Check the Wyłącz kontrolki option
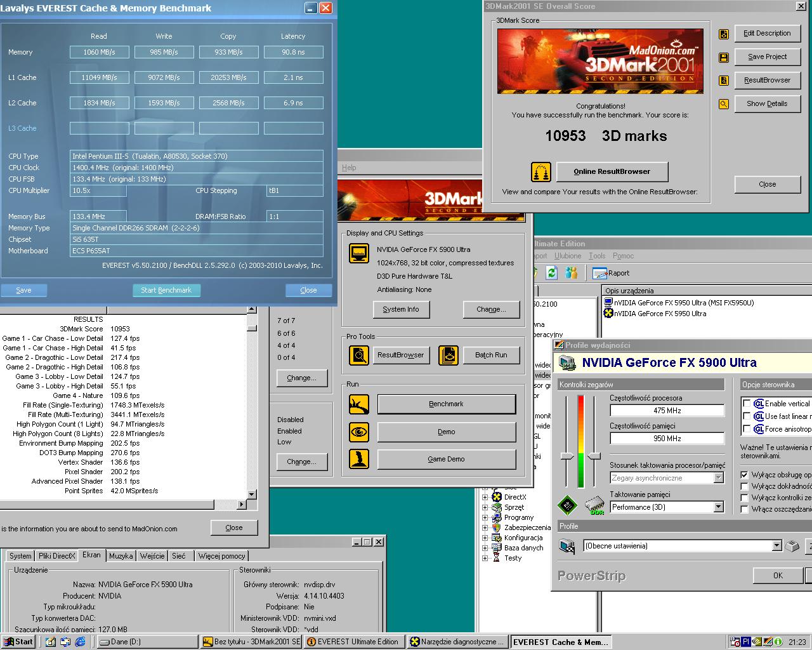Viewport: 812px width, 650px height. pos(745,498)
